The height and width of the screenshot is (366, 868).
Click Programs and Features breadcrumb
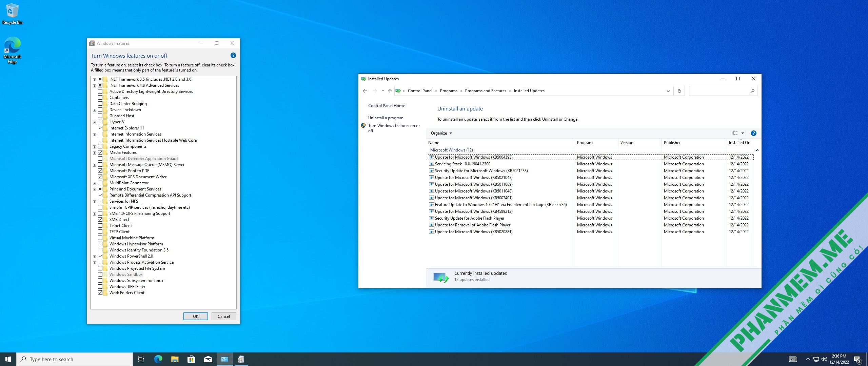(x=486, y=91)
